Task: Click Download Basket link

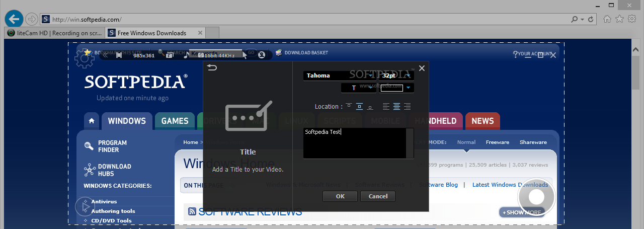Action: click(x=302, y=52)
